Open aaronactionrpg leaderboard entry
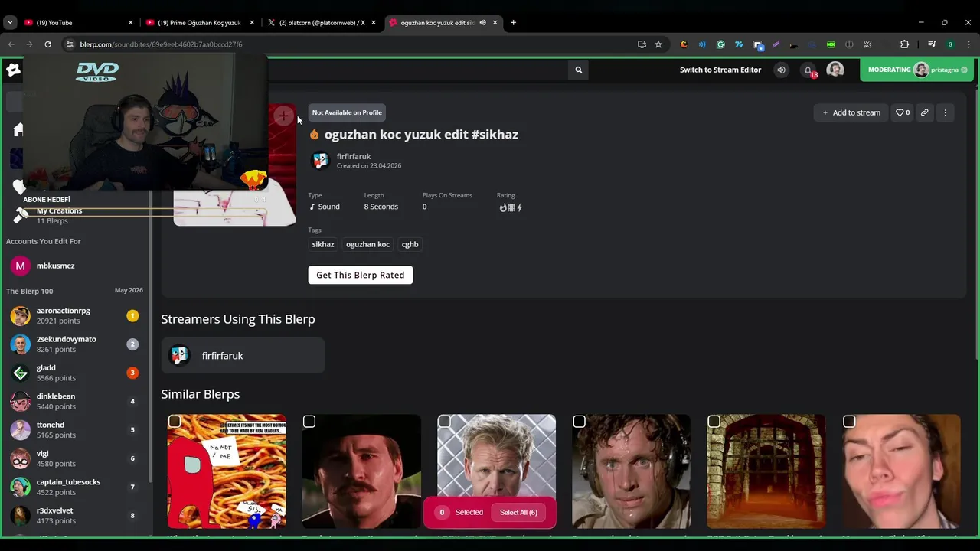Viewport: 980px width, 551px height. coord(77,316)
